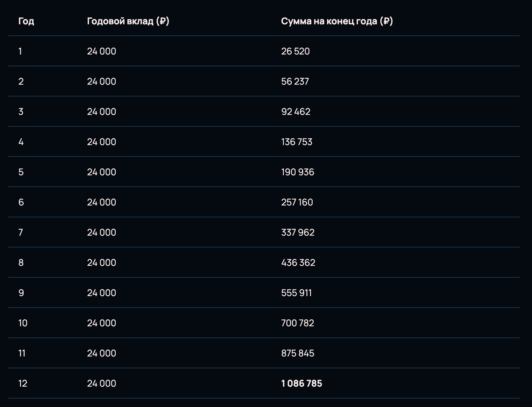This screenshot has width=532, height=407.
Task: Select the value 875 845
Action: click(x=297, y=353)
